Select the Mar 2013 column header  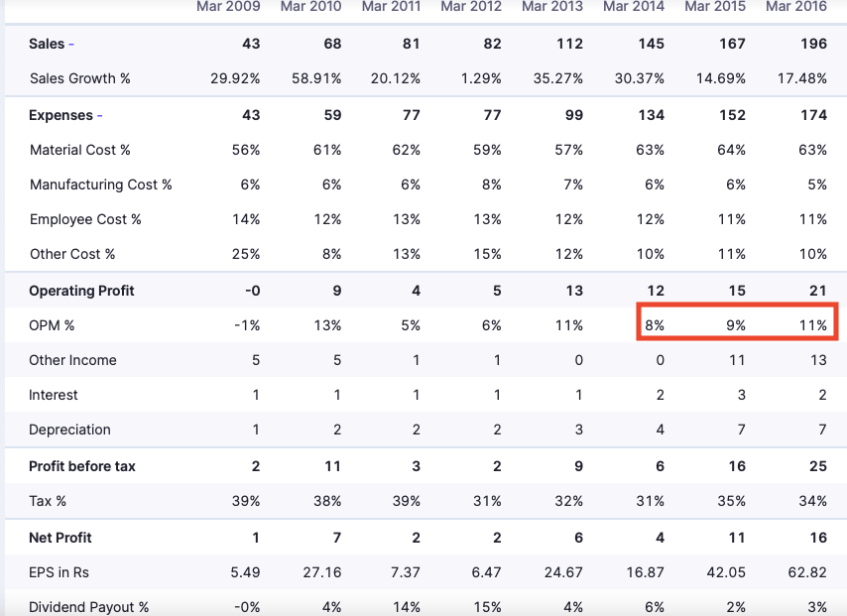[552, 7]
